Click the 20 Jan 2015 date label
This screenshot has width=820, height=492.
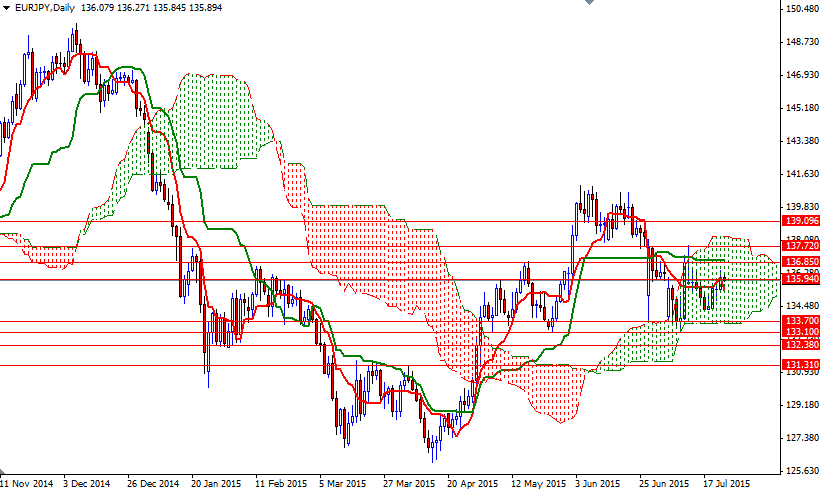coord(217,484)
